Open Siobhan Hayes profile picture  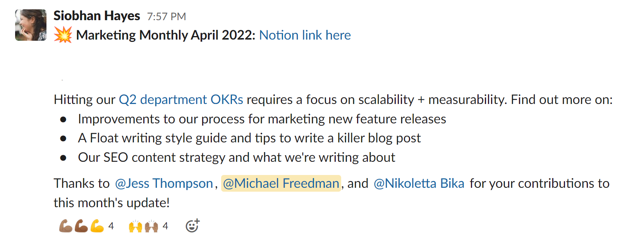[x=31, y=25]
